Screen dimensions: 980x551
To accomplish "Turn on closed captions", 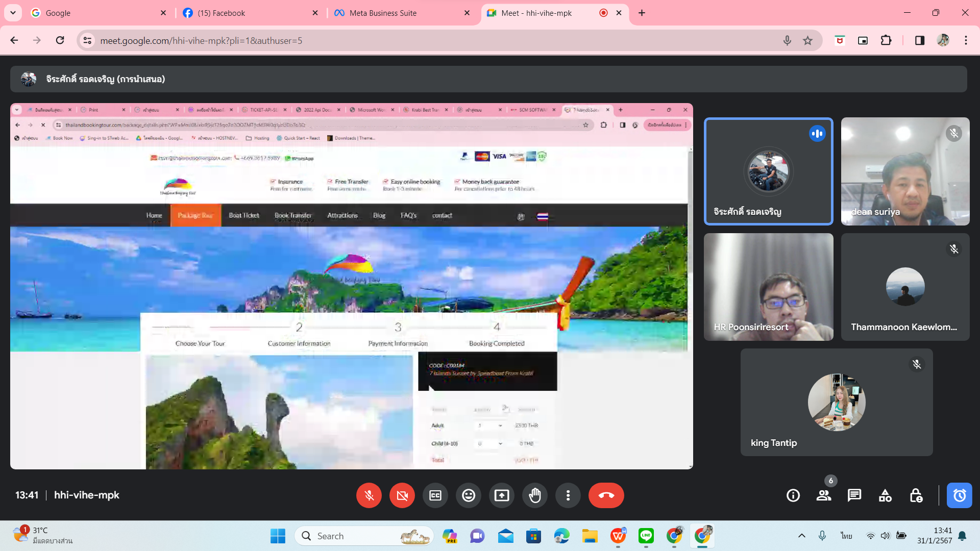I will pos(435,495).
